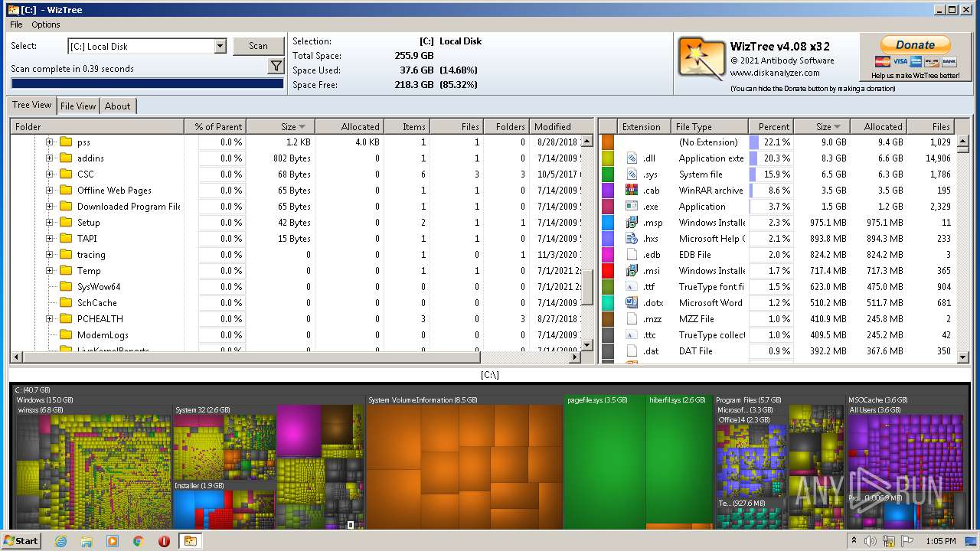Show hidden tray icons arrow
Image resolution: width=980 pixels, height=551 pixels.
[854, 541]
